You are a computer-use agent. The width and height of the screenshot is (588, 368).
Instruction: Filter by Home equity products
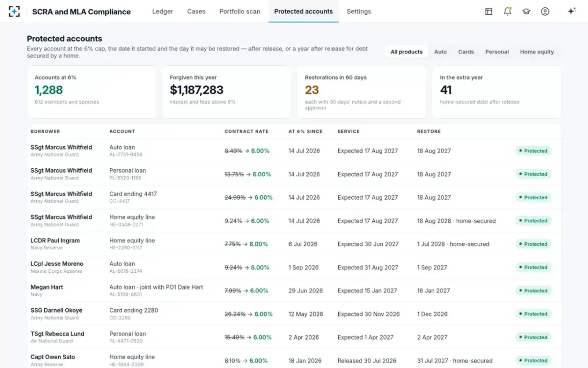pos(537,52)
